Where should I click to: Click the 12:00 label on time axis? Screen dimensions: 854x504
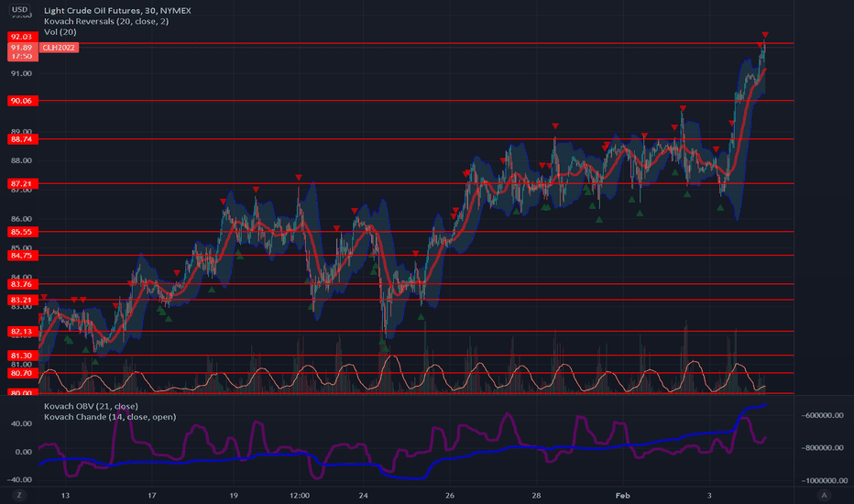300,495
